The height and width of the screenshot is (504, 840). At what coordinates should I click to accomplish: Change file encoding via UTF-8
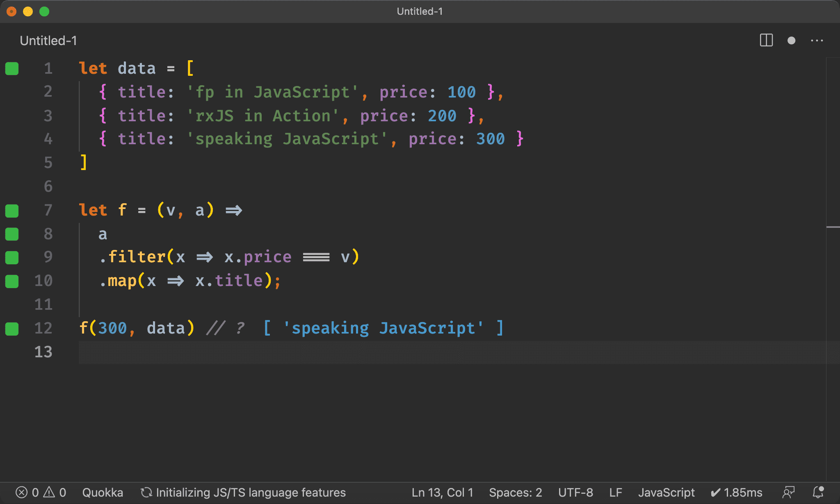click(x=575, y=492)
